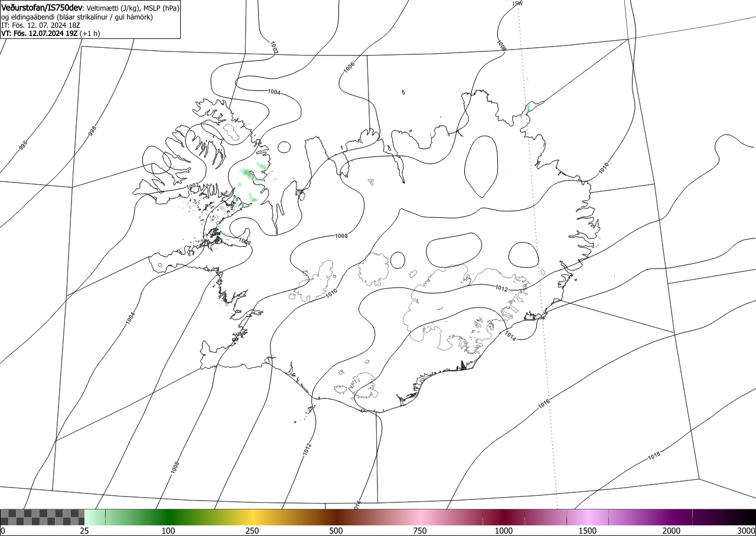Click the 998 isobar label
This screenshot has width=756, height=536.
pyautogui.click(x=92, y=131)
